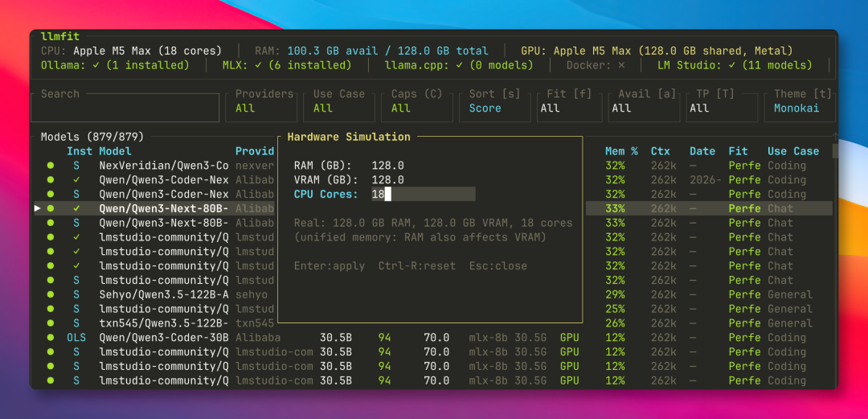This screenshot has width=868, height=419.
Task: Click the models list scrollbar thumb at right edge
Action: click(x=835, y=150)
